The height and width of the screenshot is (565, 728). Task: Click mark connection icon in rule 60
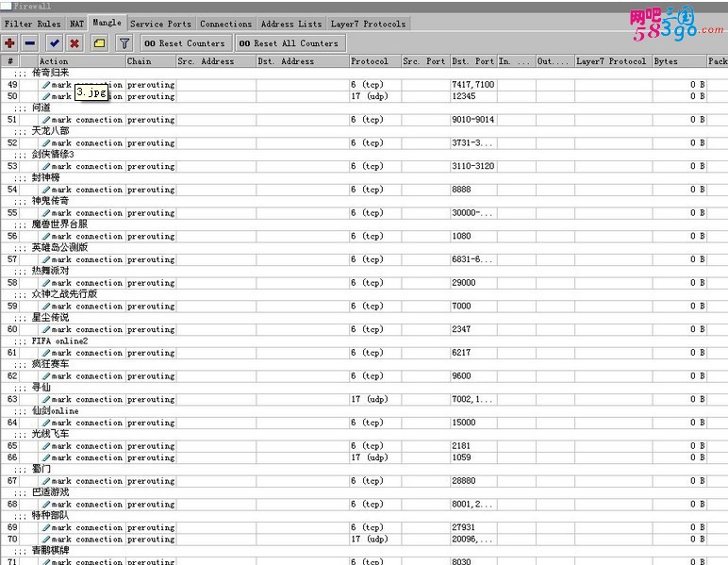pos(45,329)
